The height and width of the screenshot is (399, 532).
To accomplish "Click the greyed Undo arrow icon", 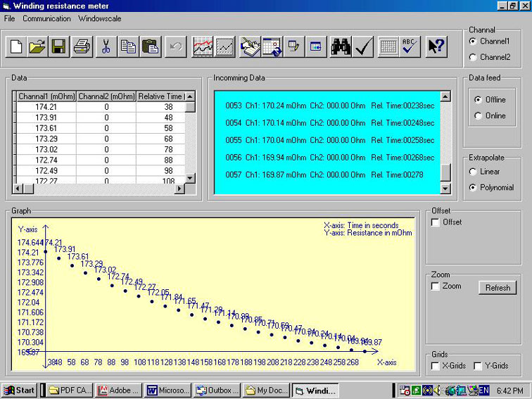I will coord(175,46).
